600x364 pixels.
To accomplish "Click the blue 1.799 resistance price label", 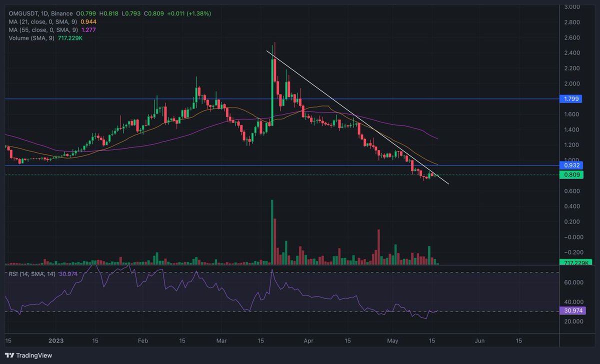I will (x=570, y=99).
